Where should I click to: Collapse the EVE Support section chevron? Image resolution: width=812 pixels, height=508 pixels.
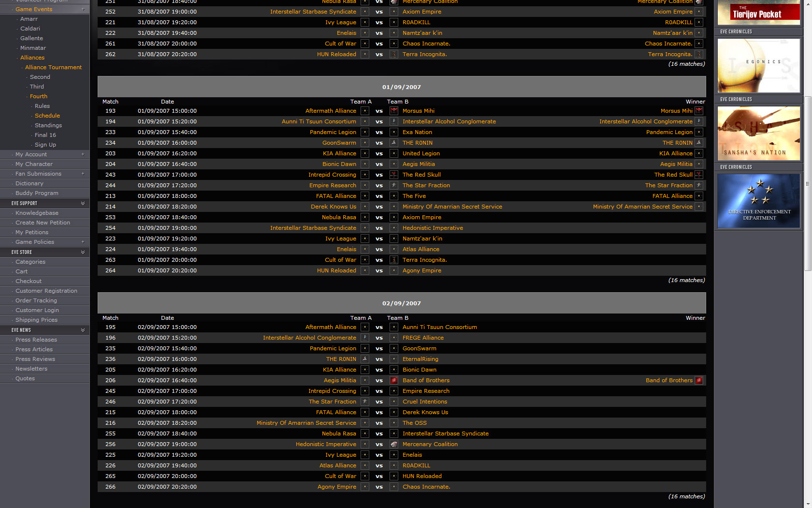point(83,203)
